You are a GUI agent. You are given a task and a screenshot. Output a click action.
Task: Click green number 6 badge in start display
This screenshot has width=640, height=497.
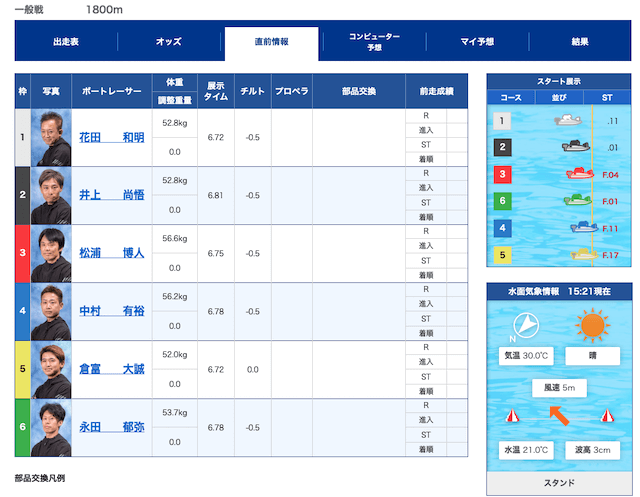502,201
